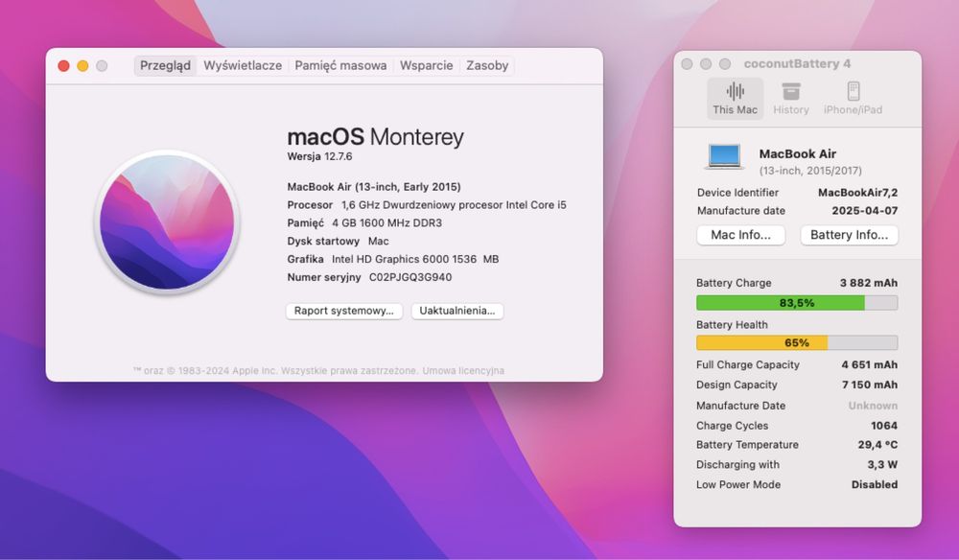
Task: Open the Umowa licencyjna link
Action: (463, 370)
